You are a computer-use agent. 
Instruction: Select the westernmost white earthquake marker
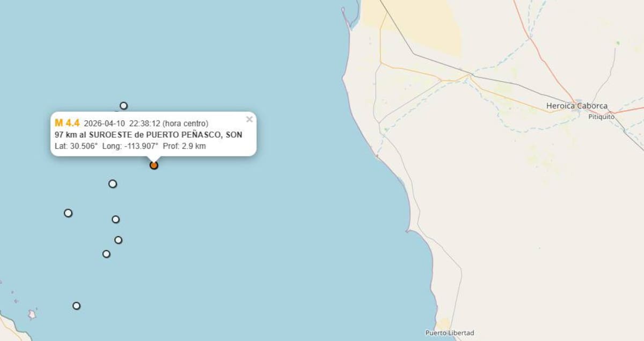point(68,213)
